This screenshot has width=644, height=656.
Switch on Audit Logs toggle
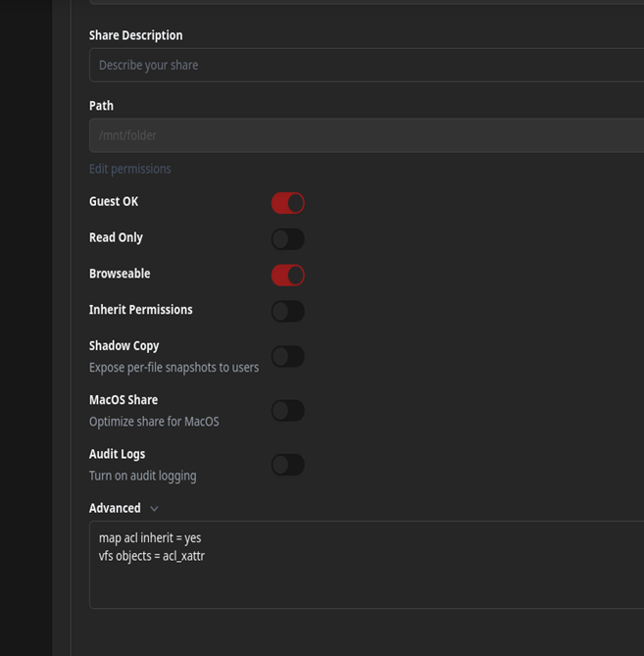pos(287,465)
